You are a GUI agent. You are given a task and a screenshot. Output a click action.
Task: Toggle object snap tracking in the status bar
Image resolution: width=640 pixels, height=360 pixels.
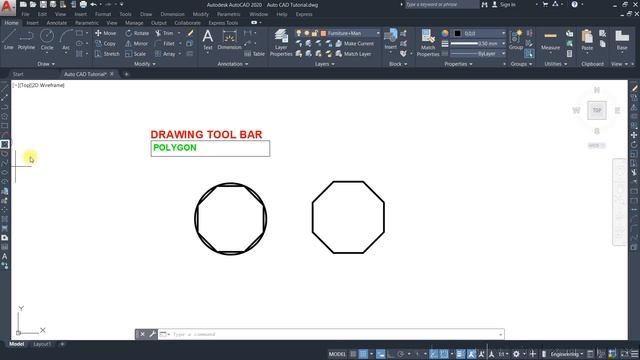pyautogui.click(x=433, y=354)
